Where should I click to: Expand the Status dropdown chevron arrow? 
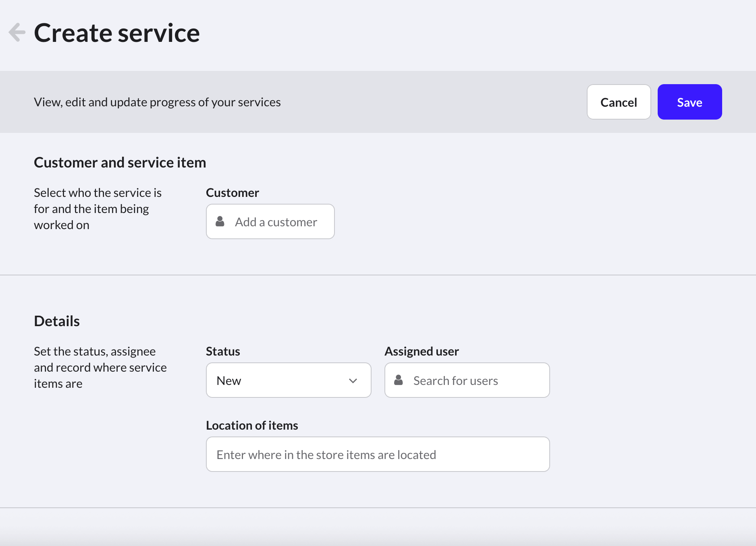(x=353, y=381)
